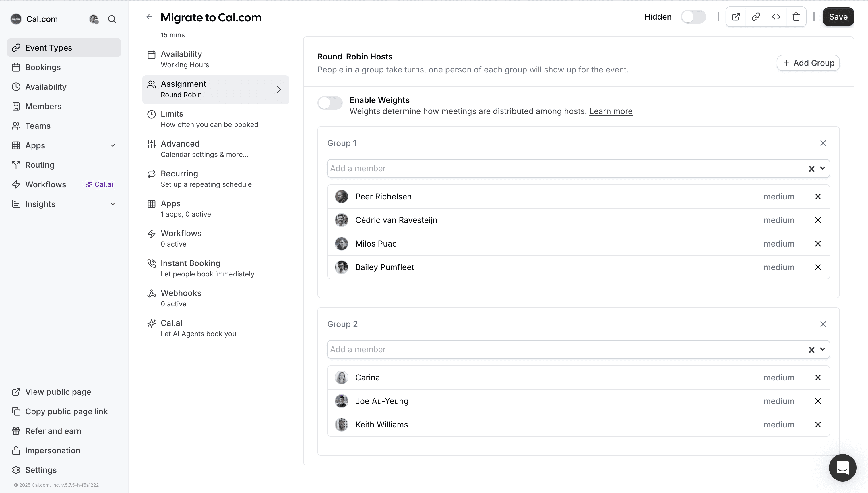Go back using the left arrow
868x493 pixels.
point(149,17)
